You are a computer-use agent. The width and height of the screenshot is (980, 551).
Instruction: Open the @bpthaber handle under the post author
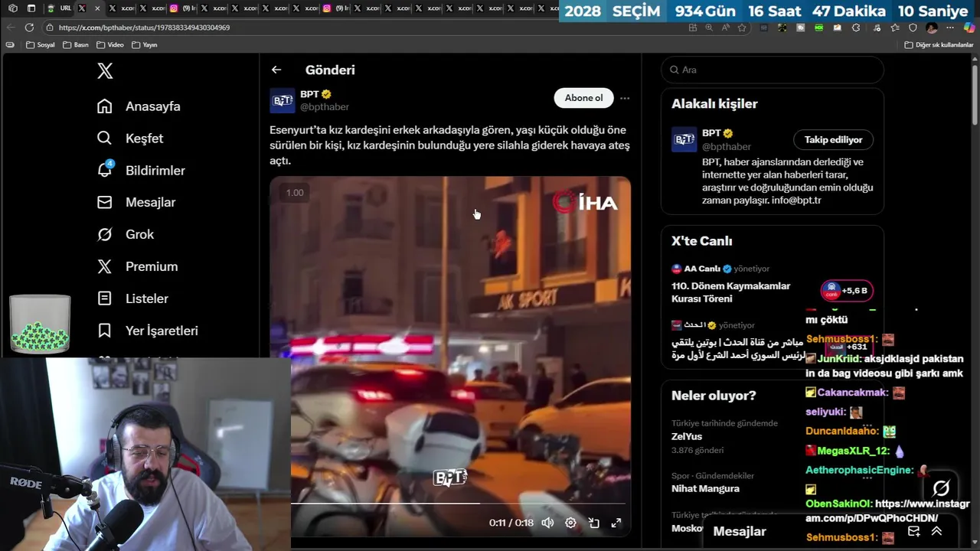coord(325,107)
